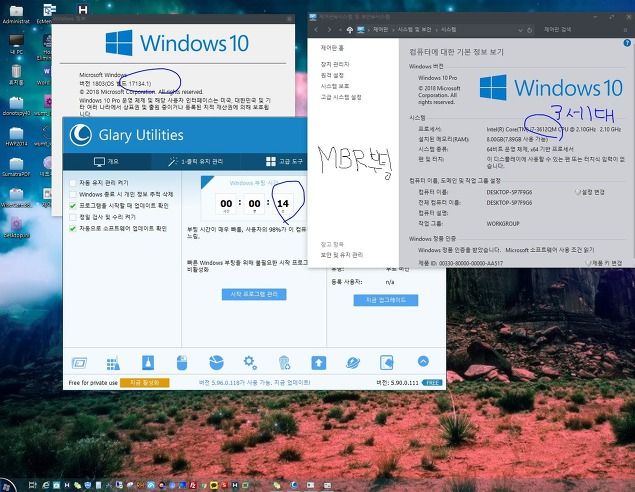Open Disk Cleaner in Glary Utilities toolbar

(x=79, y=363)
